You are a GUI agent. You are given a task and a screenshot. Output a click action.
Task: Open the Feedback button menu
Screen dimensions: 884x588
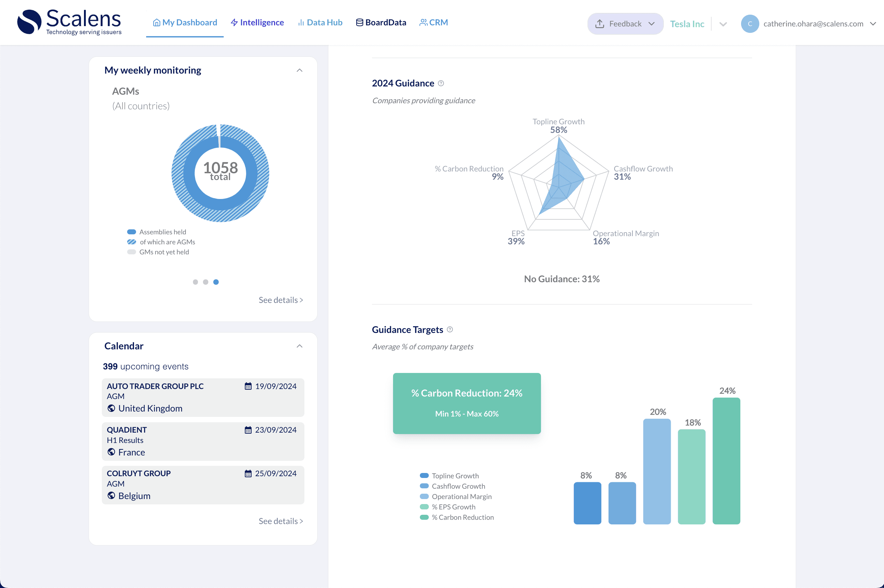coord(625,24)
